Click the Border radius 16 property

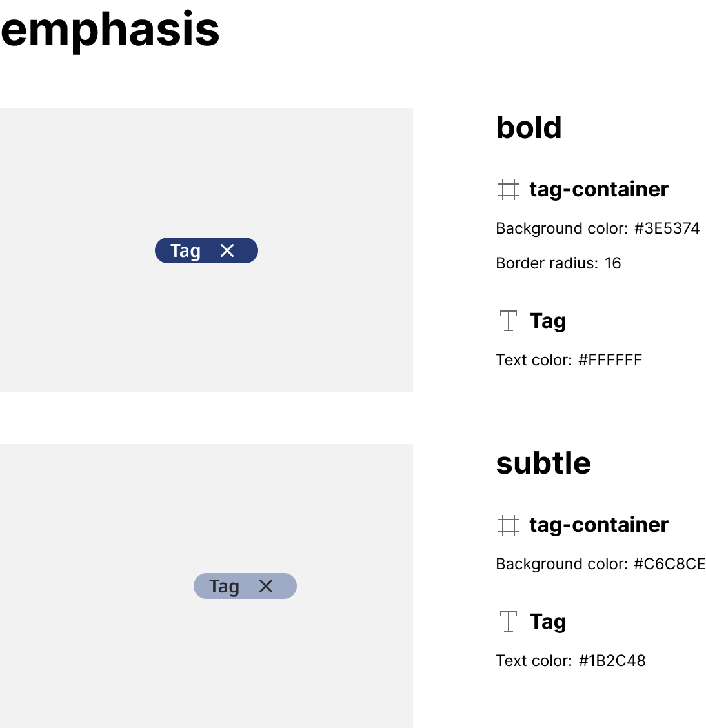(x=558, y=263)
